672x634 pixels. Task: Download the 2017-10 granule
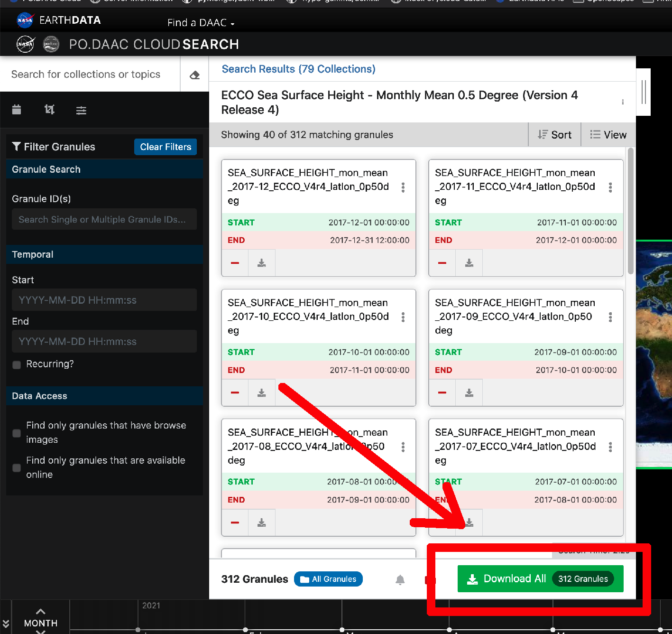pyautogui.click(x=262, y=393)
